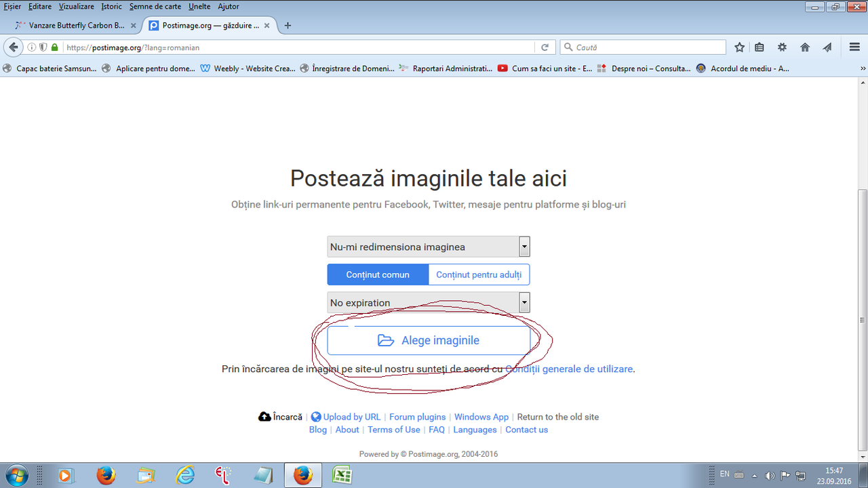Open Windows Start orb
868x488 pixels.
coord(16,475)
